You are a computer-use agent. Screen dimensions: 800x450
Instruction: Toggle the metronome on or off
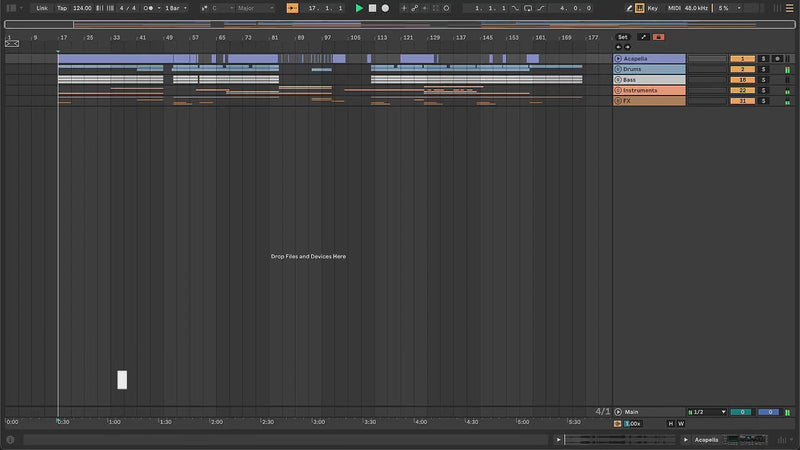(150, 8)
